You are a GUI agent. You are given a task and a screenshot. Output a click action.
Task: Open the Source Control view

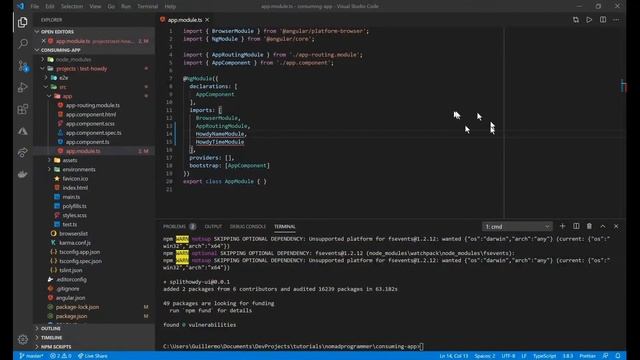click(23, 66)
